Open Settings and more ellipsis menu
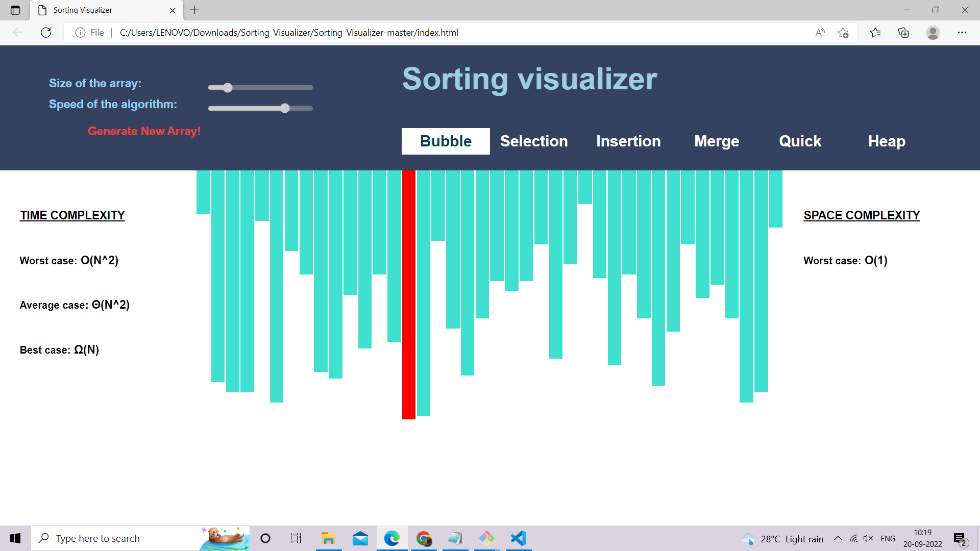Image resolution: width=980 pixels, height=551 pixels. click(962, 33)
